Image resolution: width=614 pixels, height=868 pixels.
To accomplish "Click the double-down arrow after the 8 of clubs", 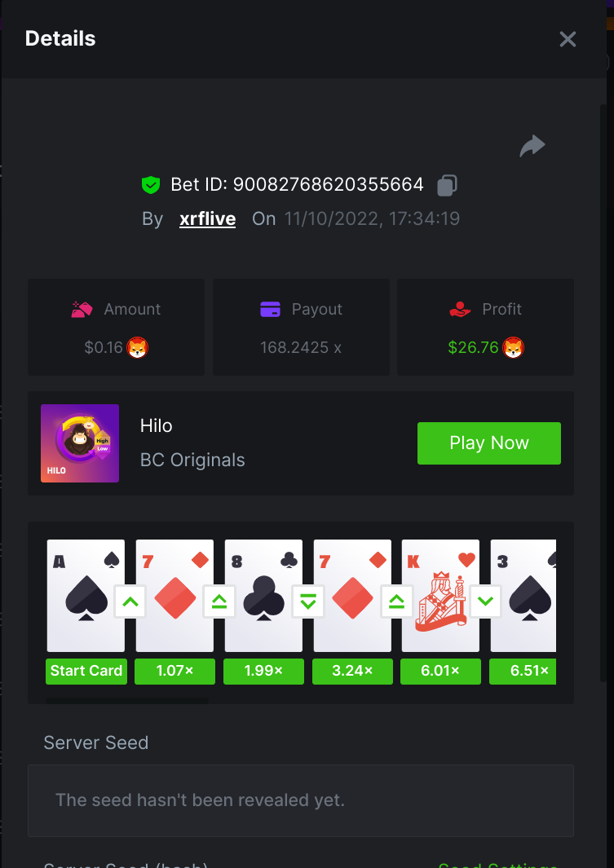I will [308, 601].
